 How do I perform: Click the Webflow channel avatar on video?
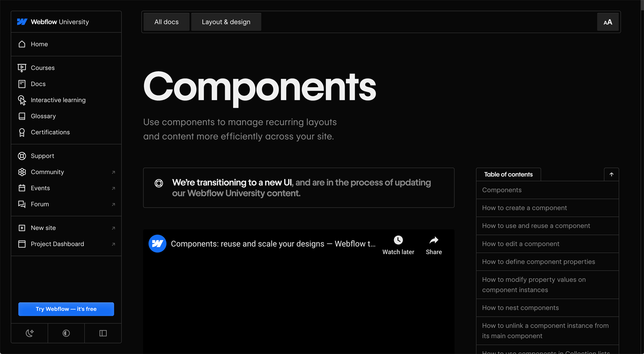[157, 244]
